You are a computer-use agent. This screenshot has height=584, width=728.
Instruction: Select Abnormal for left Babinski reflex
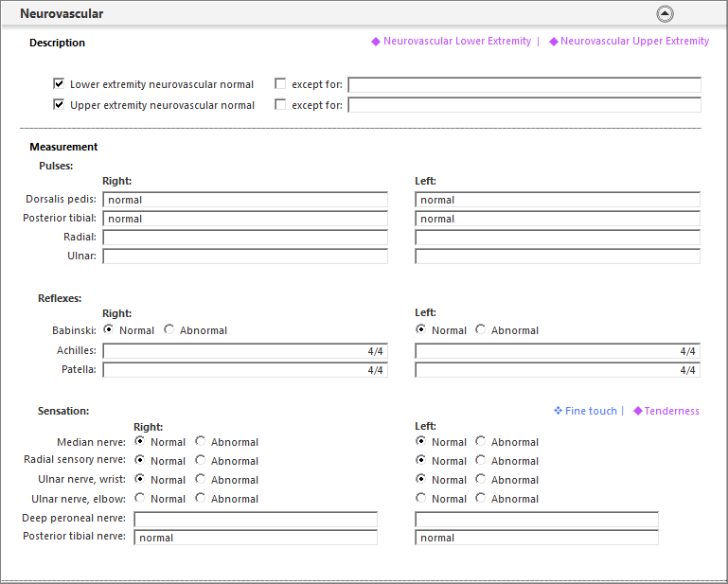pyautogui.click(x=481, y=329)
